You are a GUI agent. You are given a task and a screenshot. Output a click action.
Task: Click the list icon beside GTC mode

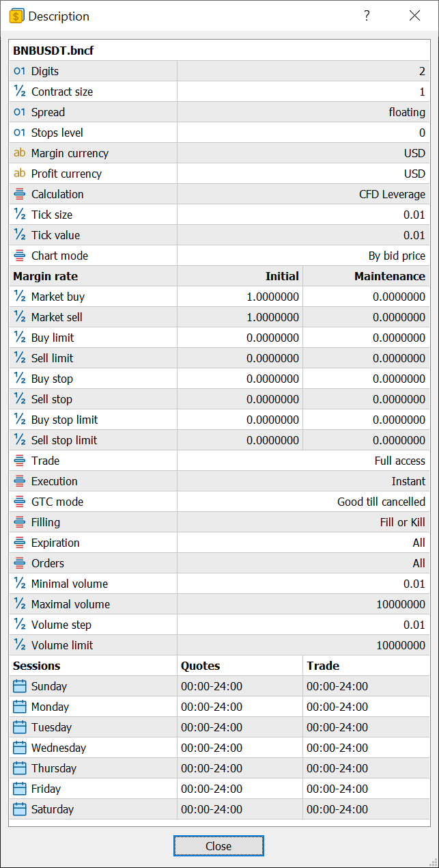pos(19,502)
